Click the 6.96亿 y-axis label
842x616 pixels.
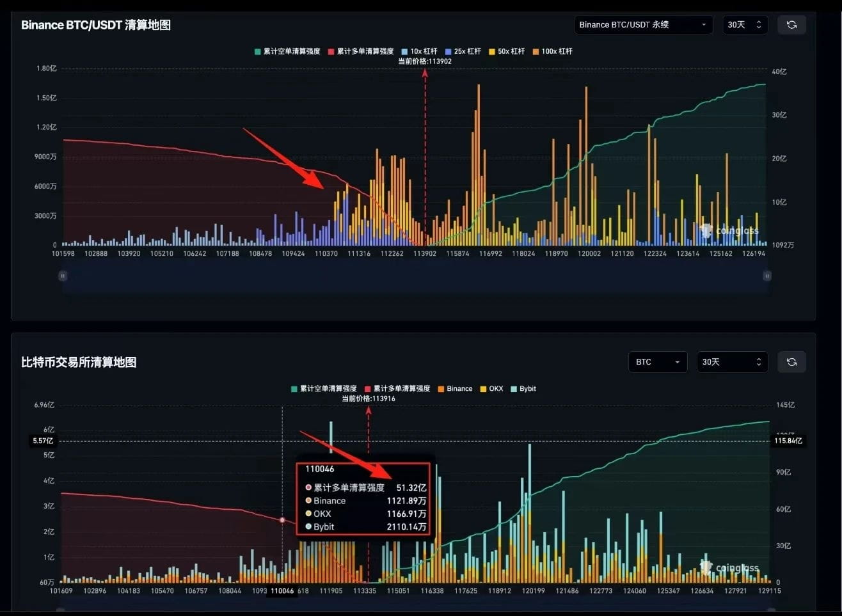(x=44, y=405)
